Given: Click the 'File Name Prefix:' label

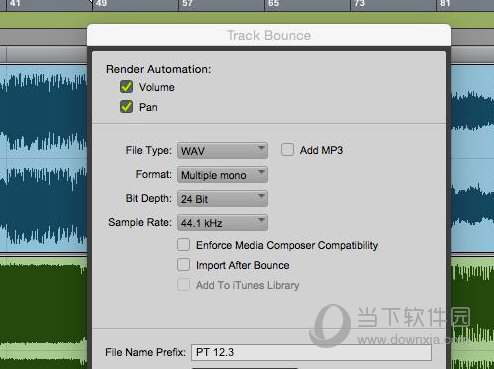Looking at the screenshot, I should pyautogui.click(x=145, y=352).
